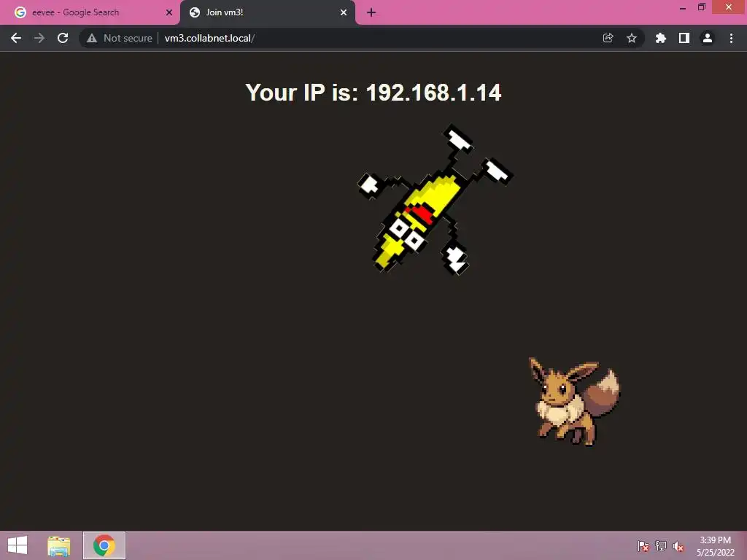This screenshot has width=747, height=560.
Task: Reload the vm3 page
Action: pyautogui.click(x=63, y=38)
